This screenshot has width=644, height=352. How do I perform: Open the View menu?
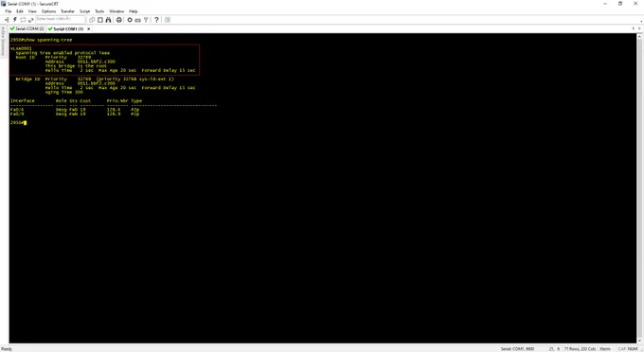point(32,11)
